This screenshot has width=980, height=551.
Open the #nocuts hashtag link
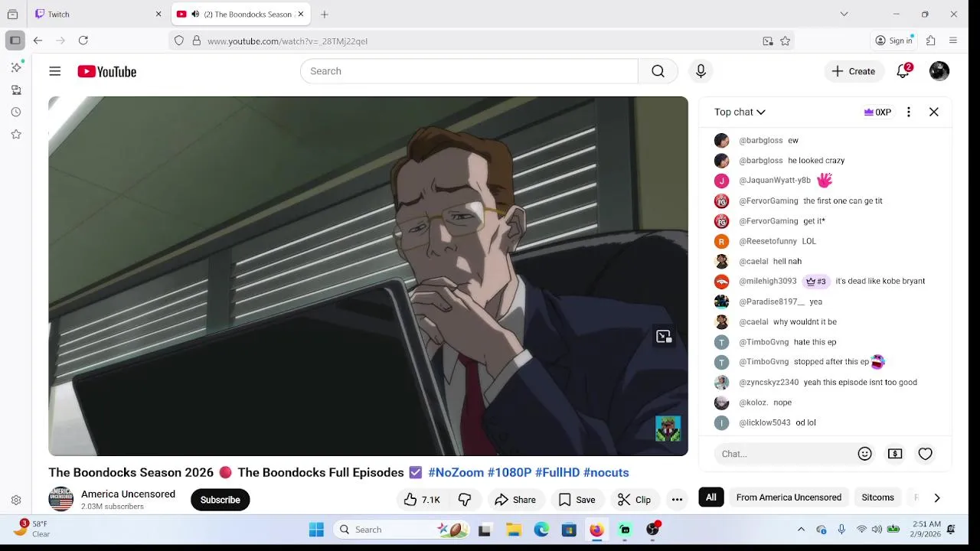[606, 472]
